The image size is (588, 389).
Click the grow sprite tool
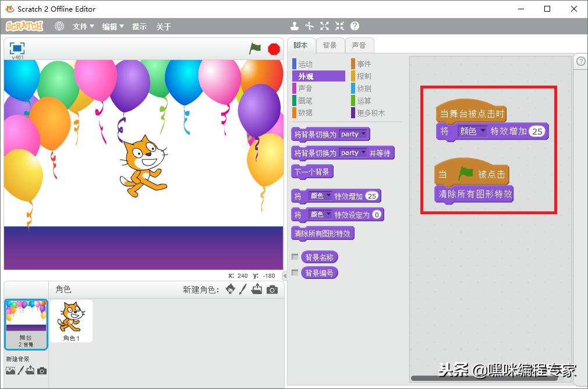[324, 26]
